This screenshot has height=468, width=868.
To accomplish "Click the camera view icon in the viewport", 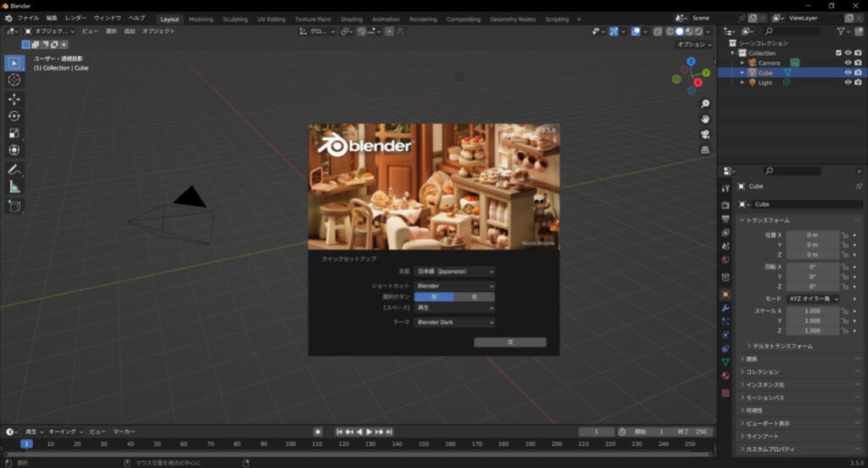I will click(x=705, y=135).
